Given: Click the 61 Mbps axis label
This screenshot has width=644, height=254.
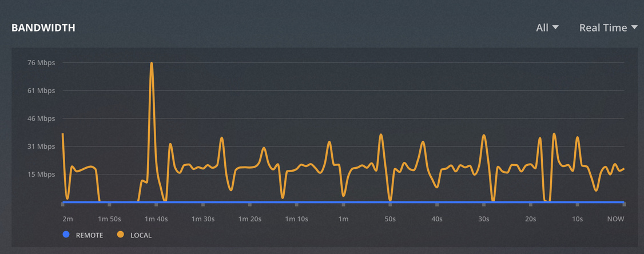Looking at the screenshot, I should 41,90.
